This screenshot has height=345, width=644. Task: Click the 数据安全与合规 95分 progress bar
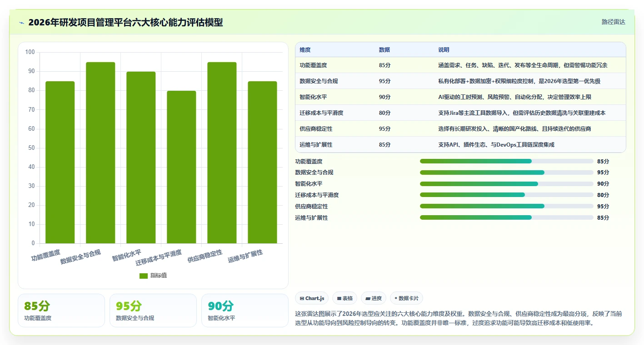[507, 172]
